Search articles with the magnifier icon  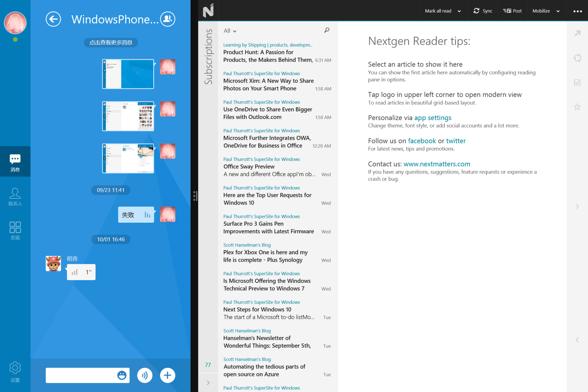coord(327,30)
